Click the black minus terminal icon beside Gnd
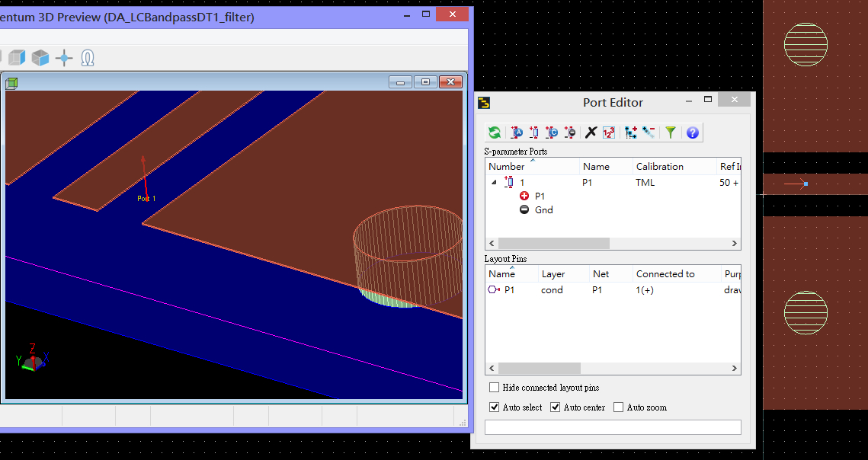868x460 pixels. [524, 209]
